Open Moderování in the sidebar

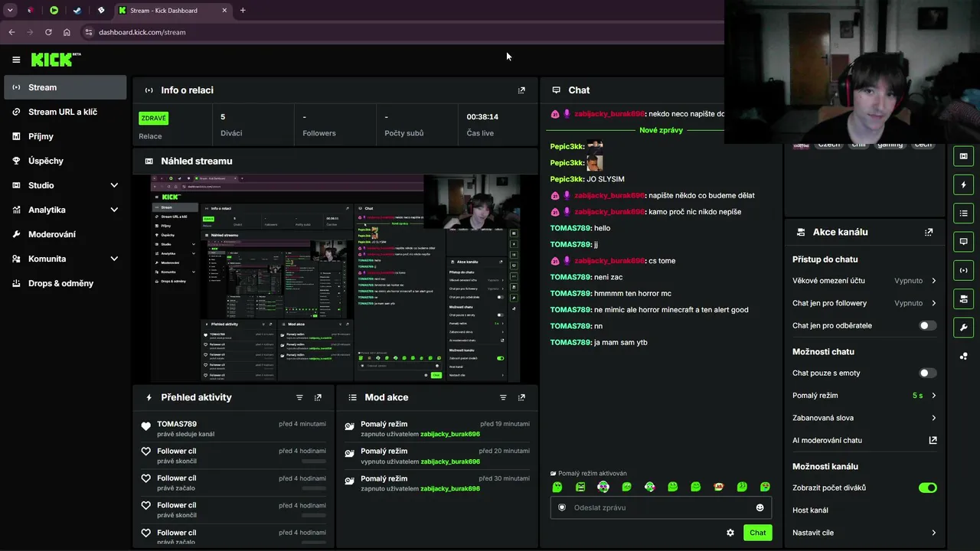point(65,234)
